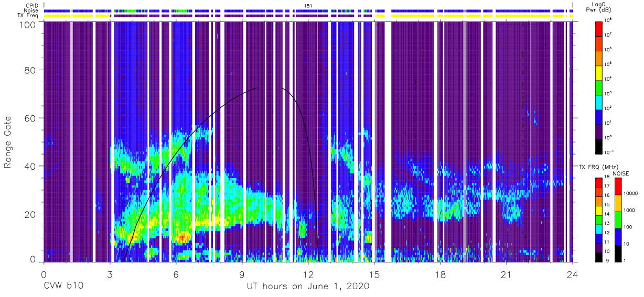Image resolution: width=644 pixels, height=297 pixels.
Task: Click the '6' tick on UT hours axis
Action: pos(176,274)
